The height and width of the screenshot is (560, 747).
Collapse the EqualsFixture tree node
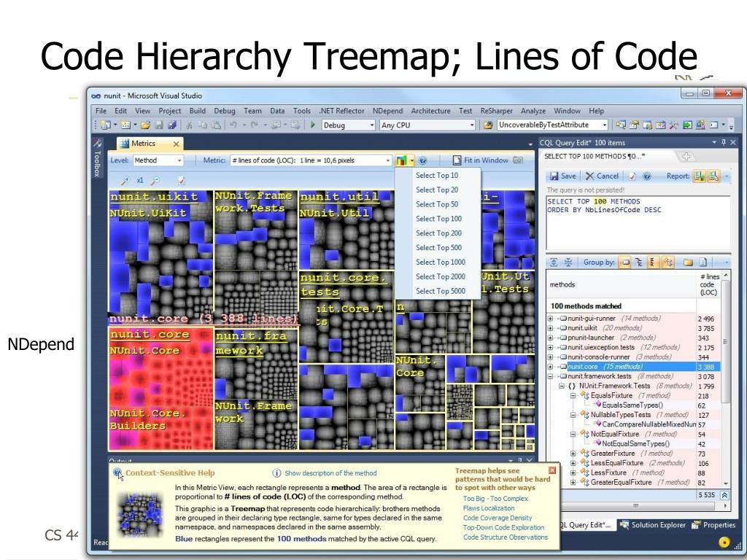click(x=573, y=396)
